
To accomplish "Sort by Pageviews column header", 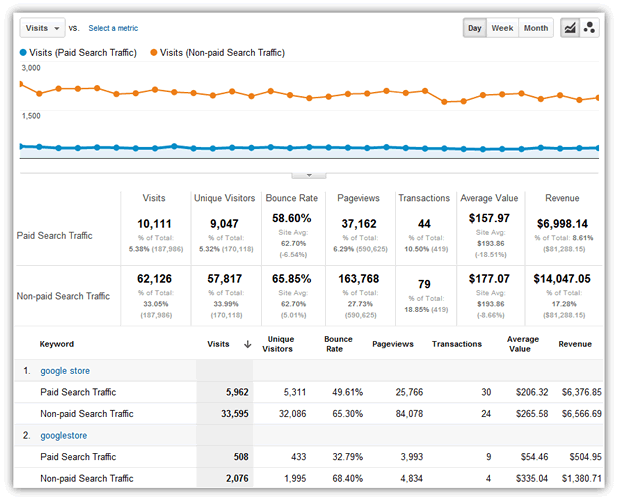I will click(x=393, y=344).
